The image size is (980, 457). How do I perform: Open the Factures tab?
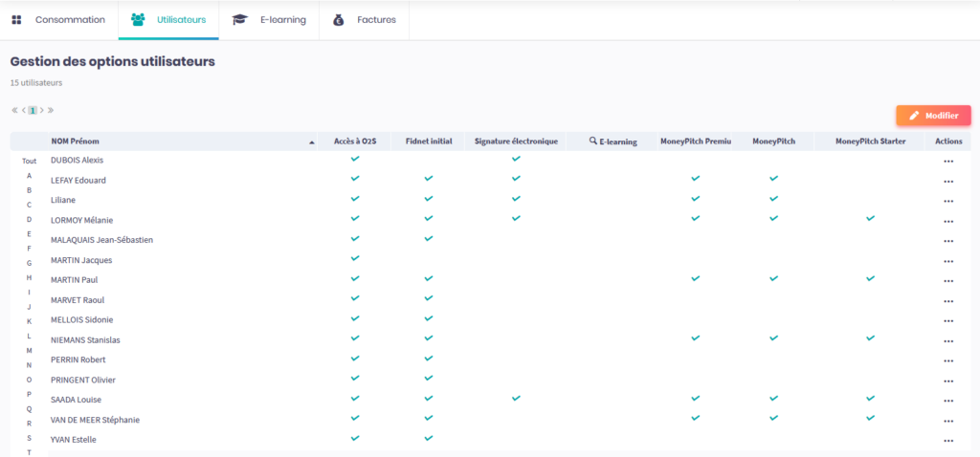pos(364,20)
